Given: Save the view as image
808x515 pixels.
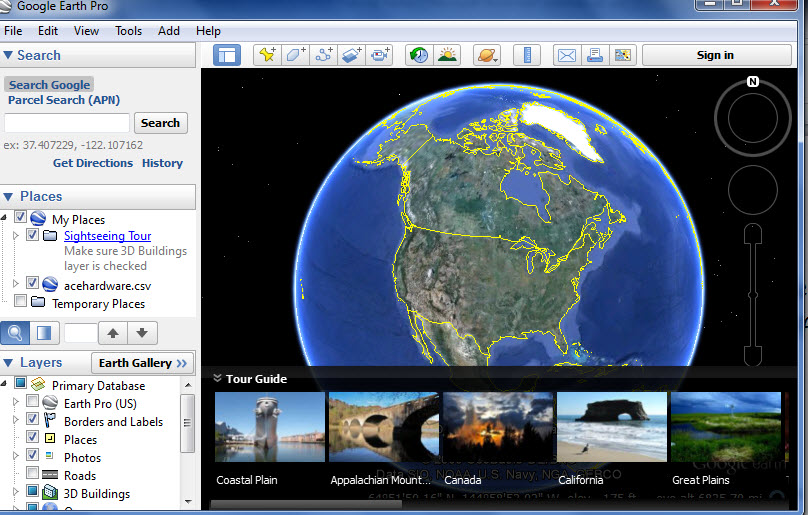Looking at the screenshot, I should pyautogui.click(x=622, y=55).
